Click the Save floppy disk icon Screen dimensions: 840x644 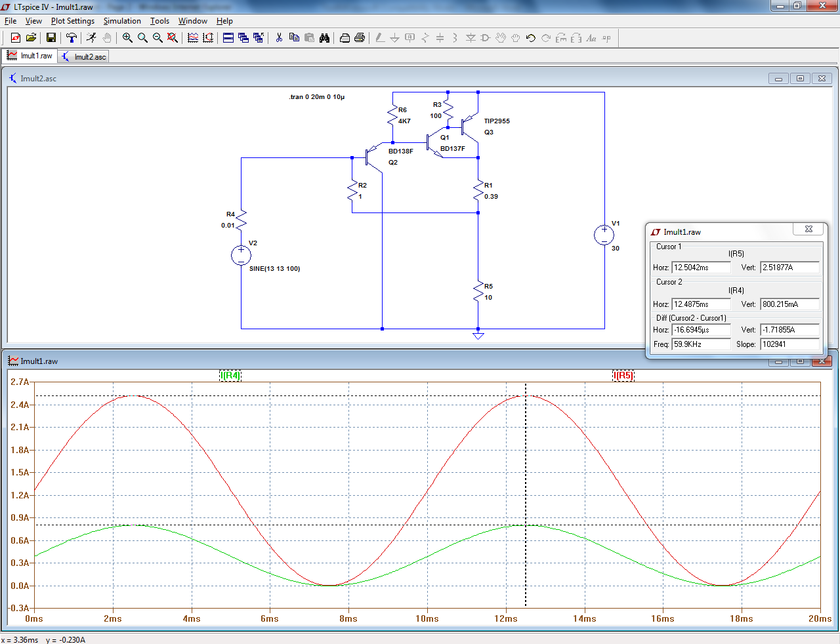pos(51,38)
